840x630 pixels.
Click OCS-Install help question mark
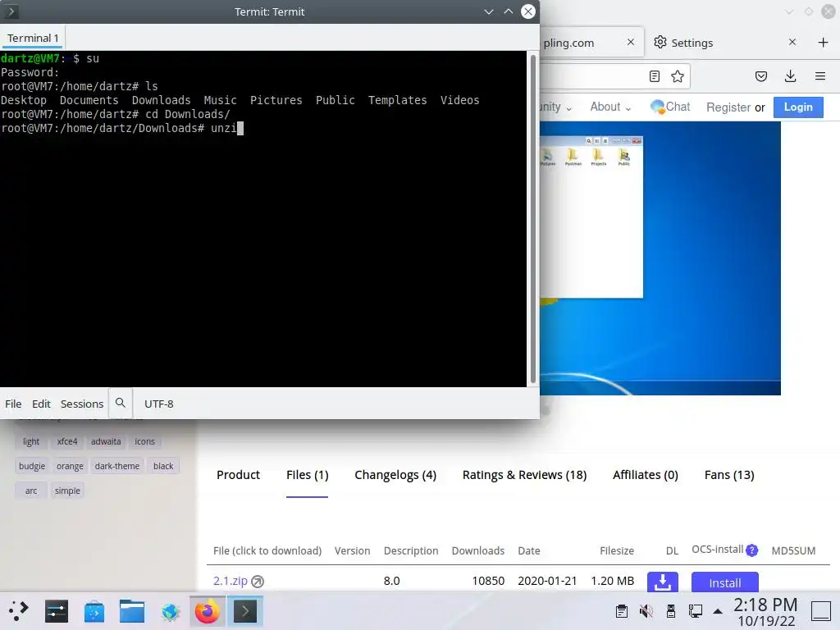(752, 550)
